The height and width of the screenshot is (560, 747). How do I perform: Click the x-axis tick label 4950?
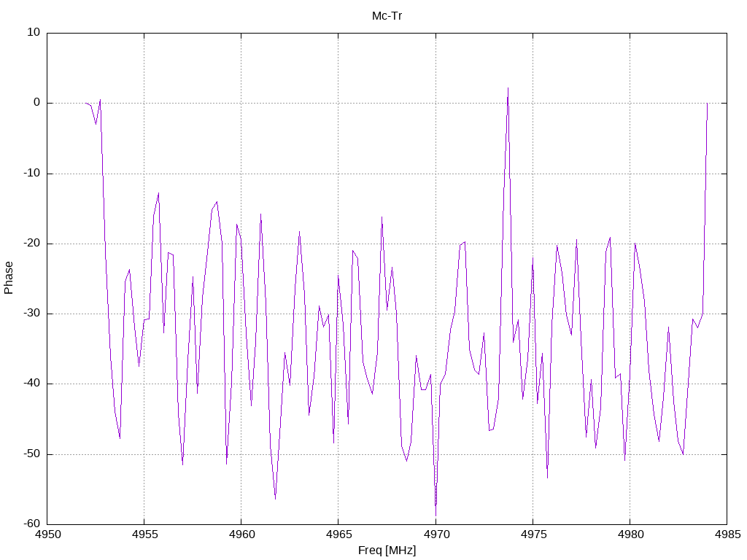(47, 534)
